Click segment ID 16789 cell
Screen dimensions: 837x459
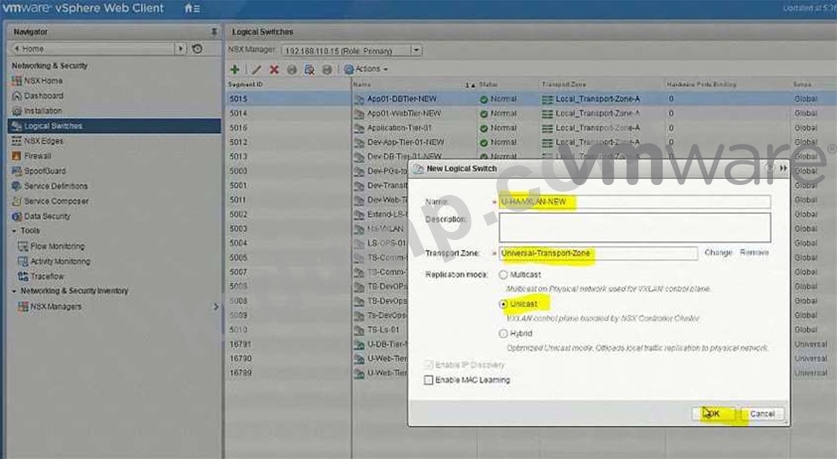[240, 373]
